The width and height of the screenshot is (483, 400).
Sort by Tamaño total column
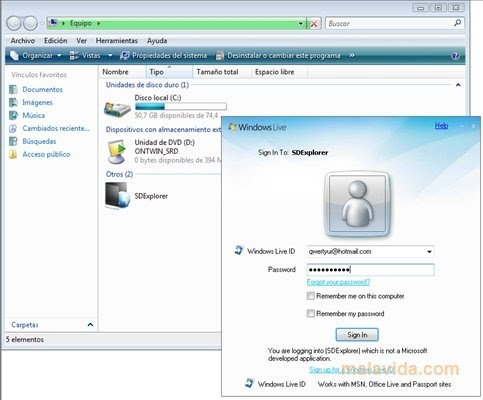point(222,72)
